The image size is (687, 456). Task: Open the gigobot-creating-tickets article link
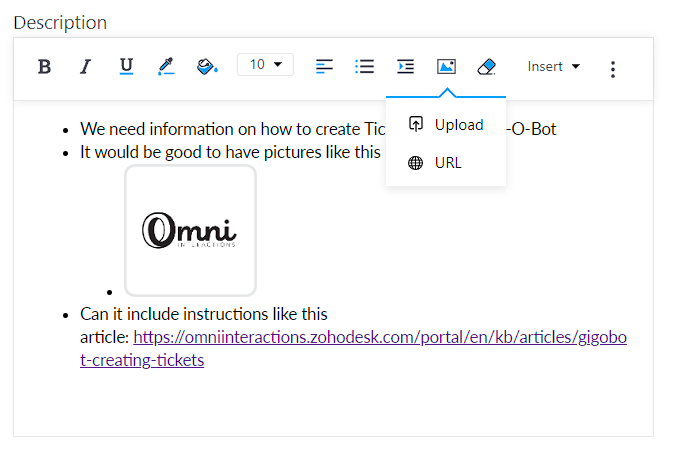click(x=353, y=349)
